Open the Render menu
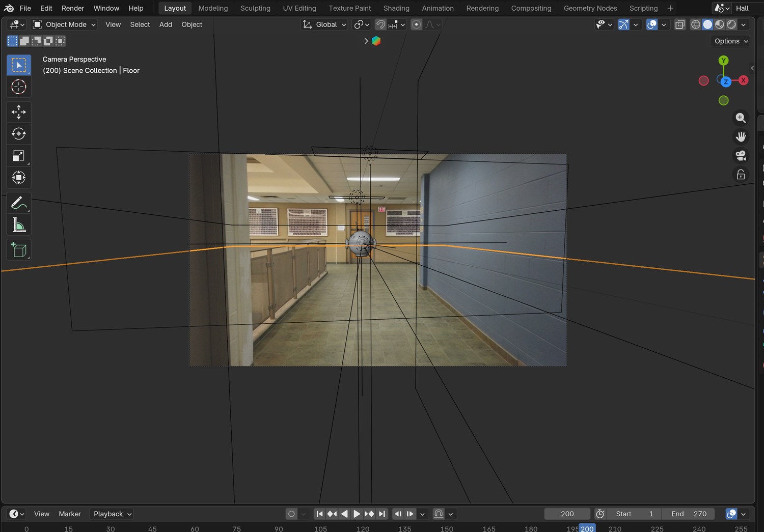The height and width of the screenshot is (532, 764). (x=73, y=8)
